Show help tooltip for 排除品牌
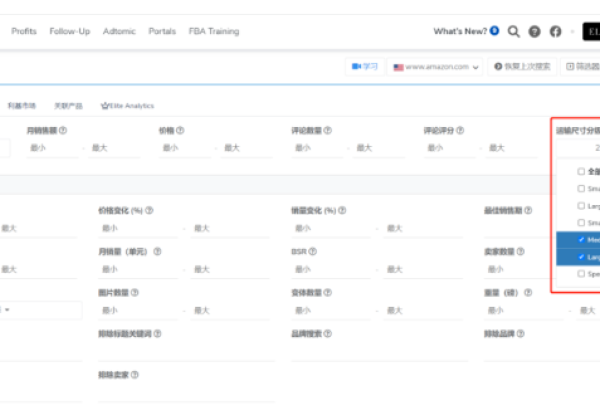 click(520, 334)
